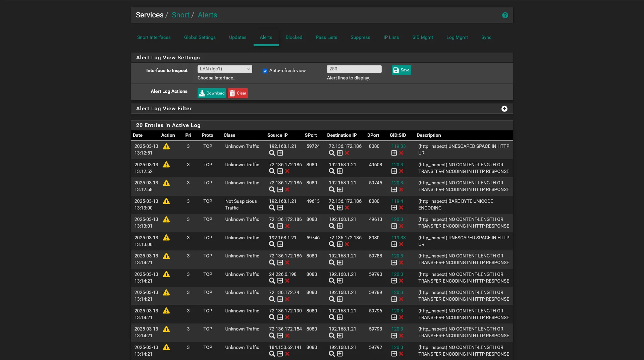Add source IP suppress in 13:12:58 row

click(x=280, y=190)
